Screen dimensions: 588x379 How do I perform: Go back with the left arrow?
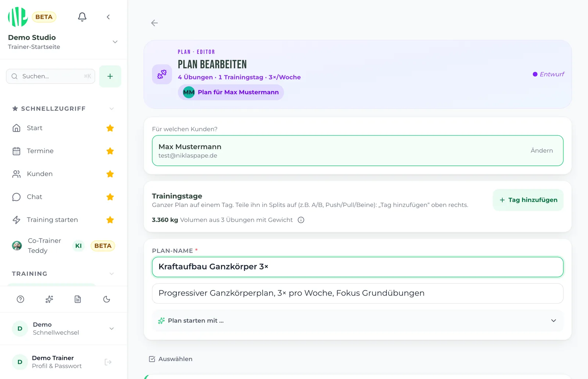point(154,23)
